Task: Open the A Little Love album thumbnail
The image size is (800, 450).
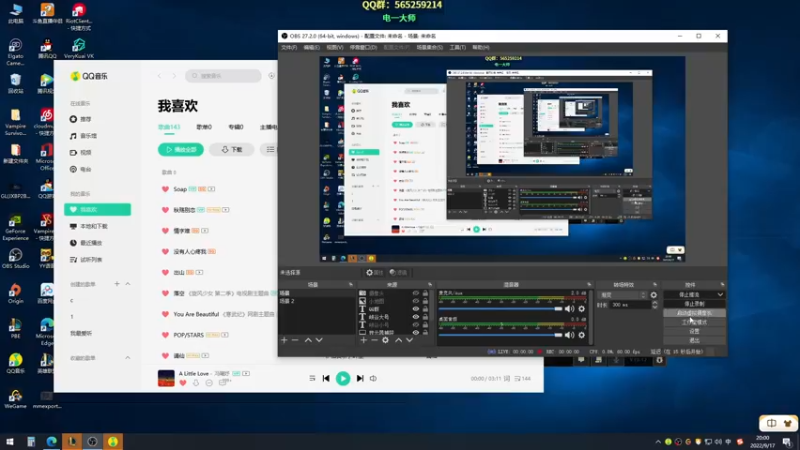Action: coord(166,379)
